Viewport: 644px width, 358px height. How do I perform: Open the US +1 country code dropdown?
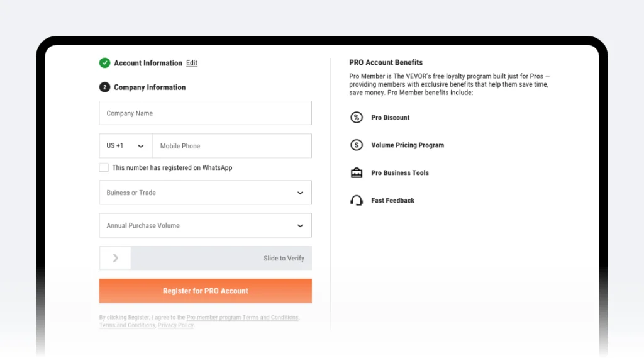[126, 146]
